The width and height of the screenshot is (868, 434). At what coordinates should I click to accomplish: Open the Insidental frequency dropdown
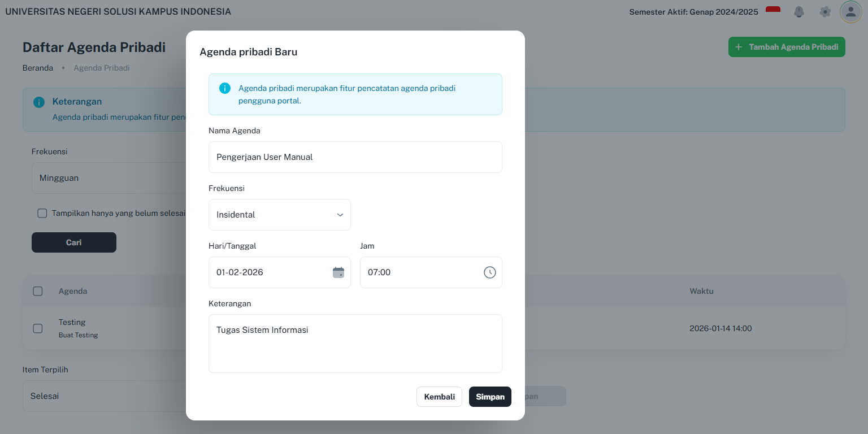tap(280, 215)
